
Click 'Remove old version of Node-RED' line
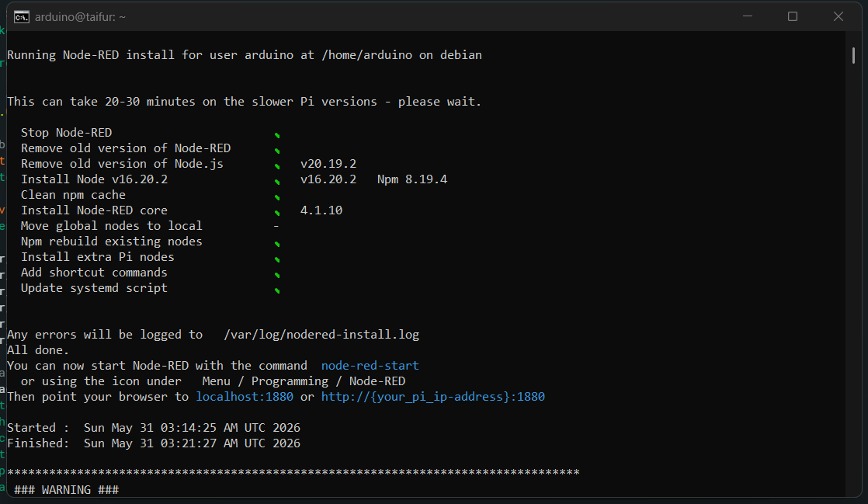click(126, 148)
